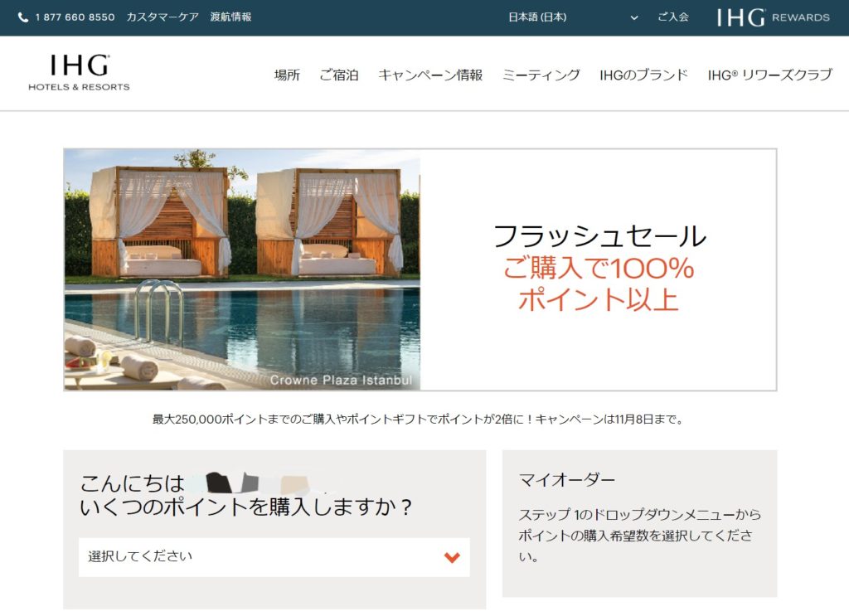Select キャンペーン情報 in the navigation
Viewport: 849px width, 616px height.
(x=430, y=75)
